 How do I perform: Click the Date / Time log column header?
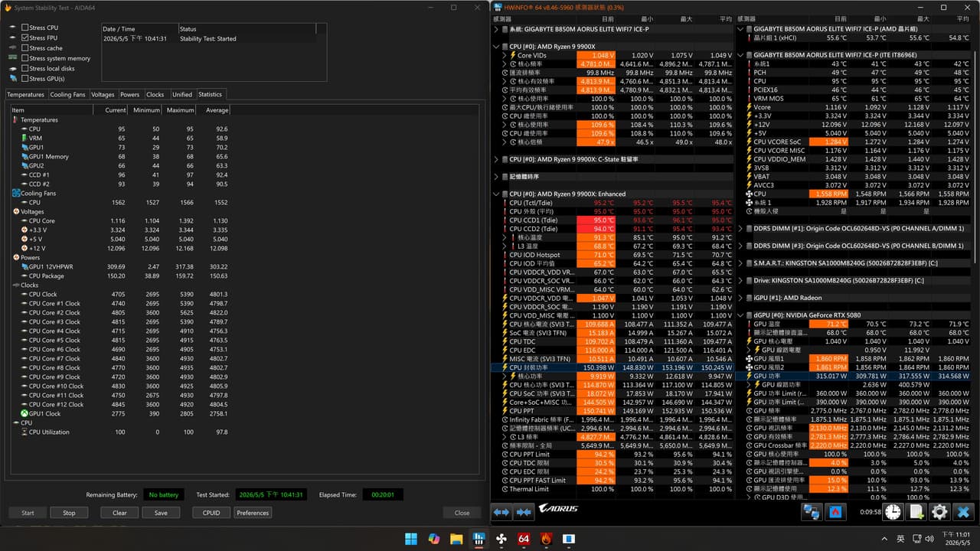[x=139, y=29]
